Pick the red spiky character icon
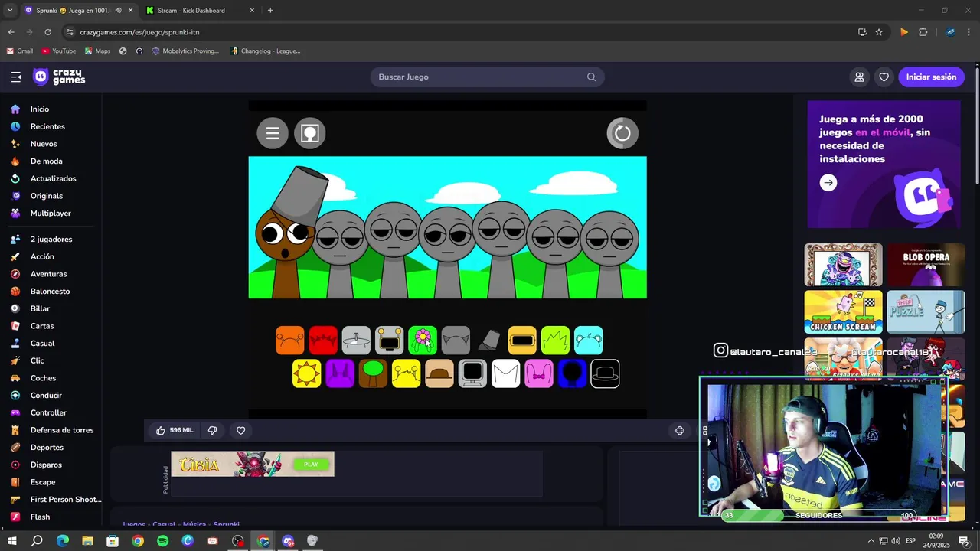The height and width of the screenshot is (551, 980). click(x=323, y=341)
